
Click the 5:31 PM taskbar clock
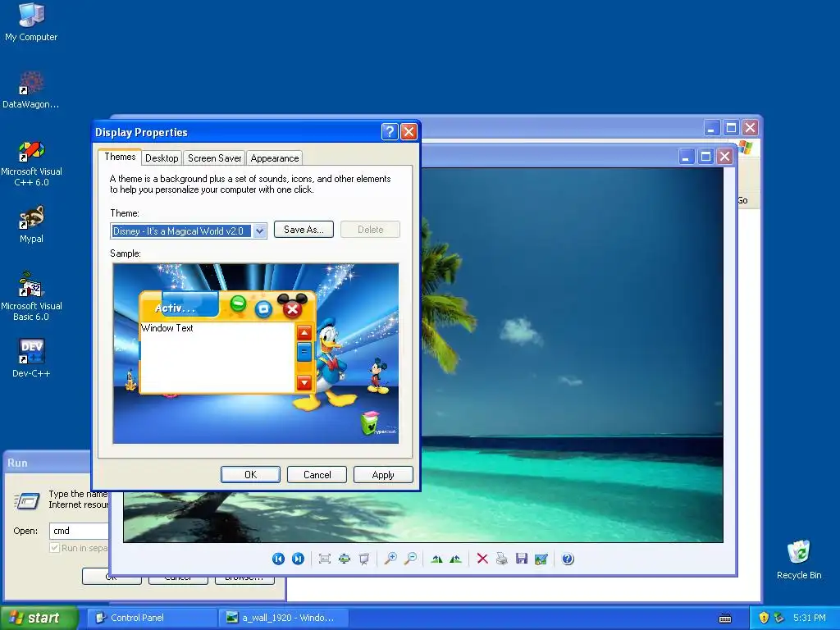pos(810,618)
